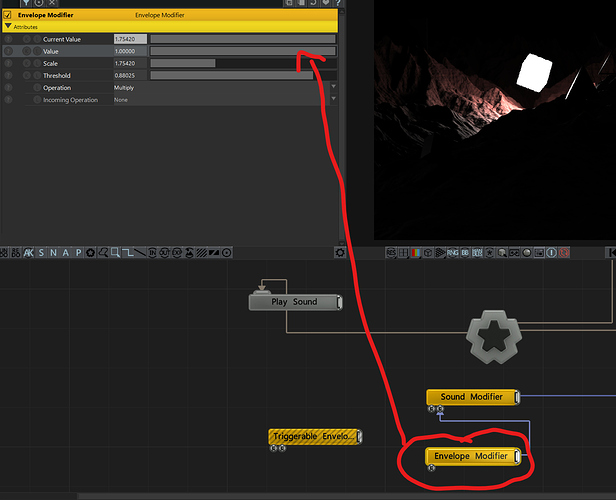Click the Value 1.00000 number field
This screenshot has width=616, height=500.
(130, 51)
